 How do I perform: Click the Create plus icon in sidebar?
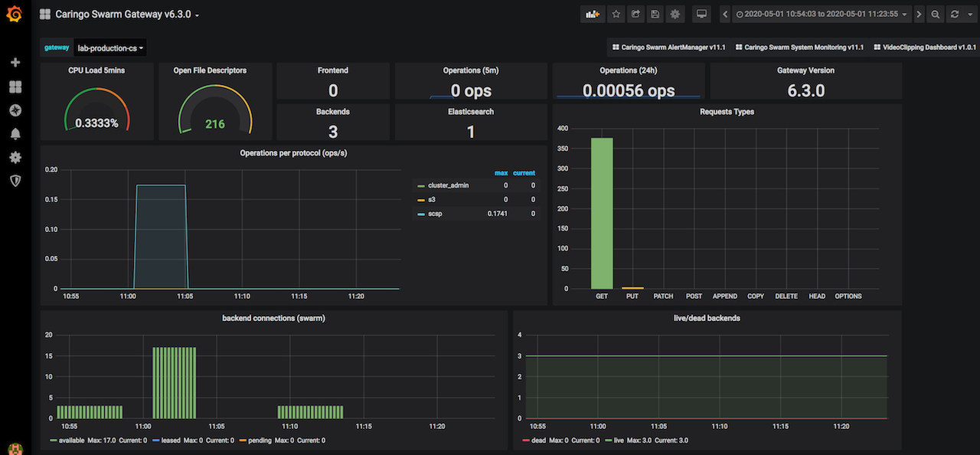pyautogui.click(x=15, y=63)
